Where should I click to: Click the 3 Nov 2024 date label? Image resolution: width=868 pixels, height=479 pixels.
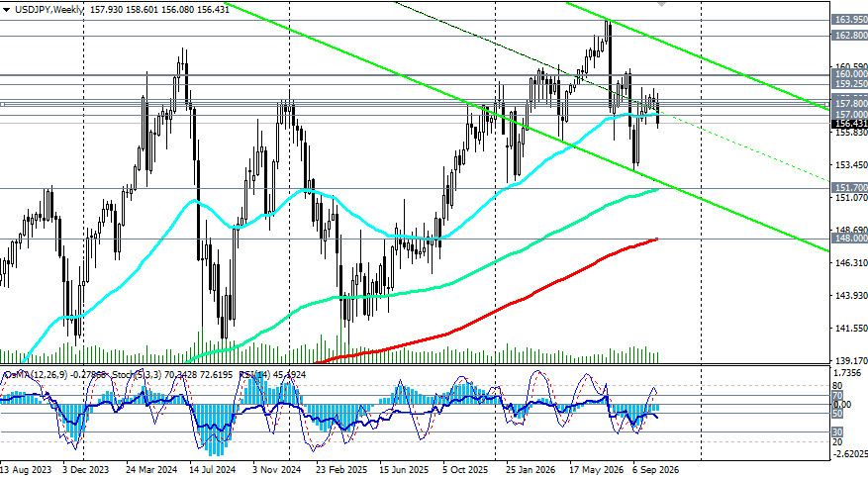[277, 469]
